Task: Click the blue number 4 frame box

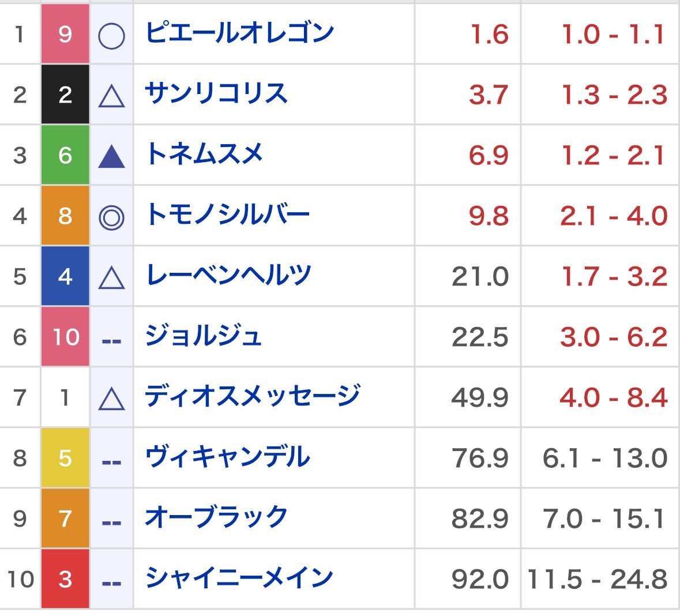Action: pos(65,276)
